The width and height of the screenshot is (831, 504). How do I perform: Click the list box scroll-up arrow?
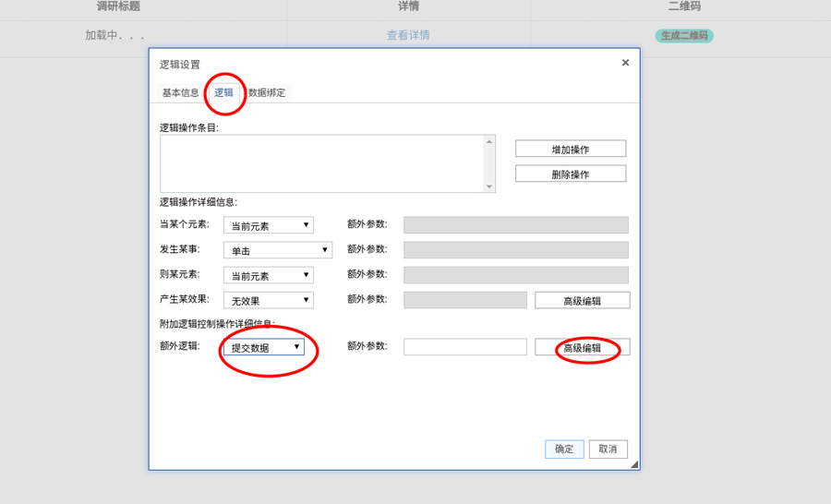[x=489, y=141]
